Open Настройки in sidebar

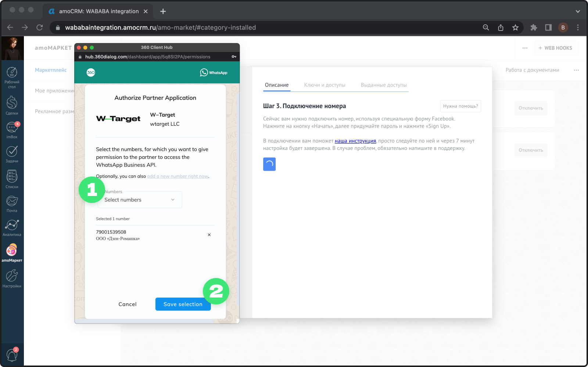[12, 279]
